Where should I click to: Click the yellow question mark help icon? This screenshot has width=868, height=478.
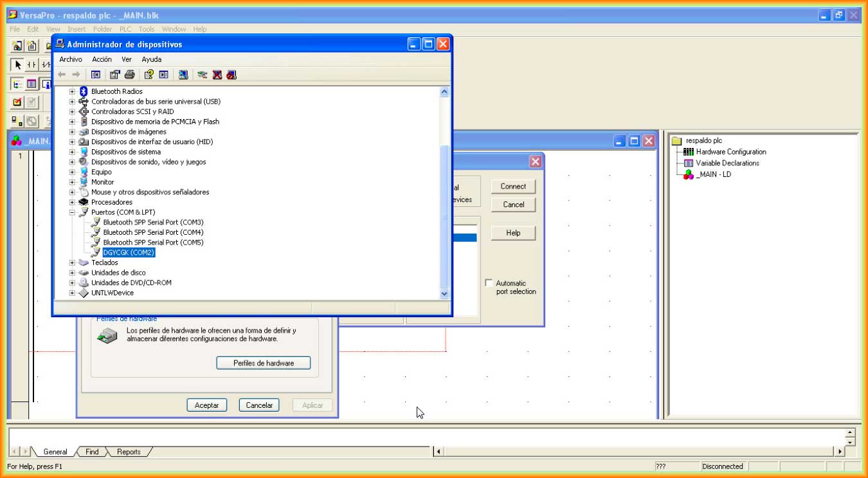point(149,75)
